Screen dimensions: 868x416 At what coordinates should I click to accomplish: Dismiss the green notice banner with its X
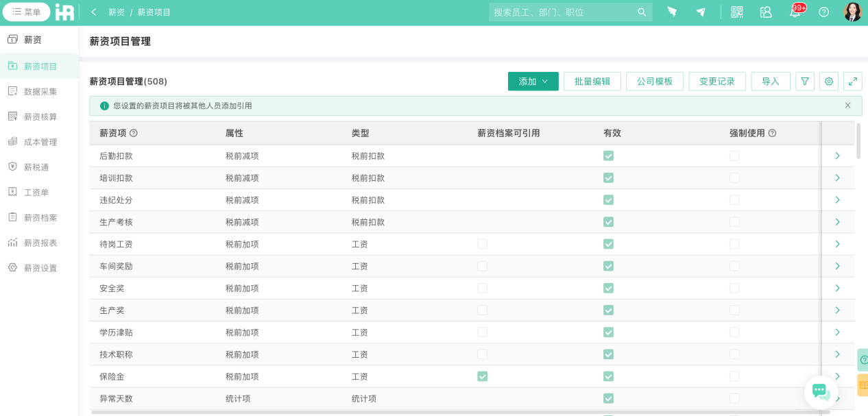(847, 106)
